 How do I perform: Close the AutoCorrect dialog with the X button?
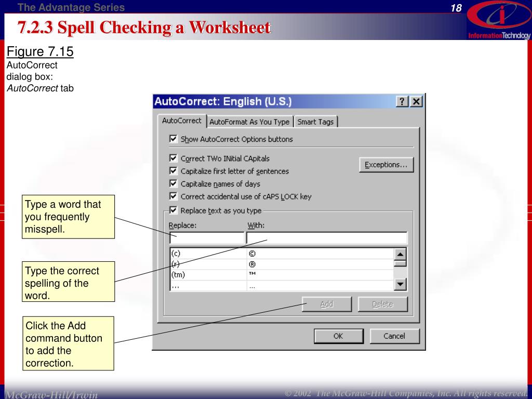click(x=416, y=101)
